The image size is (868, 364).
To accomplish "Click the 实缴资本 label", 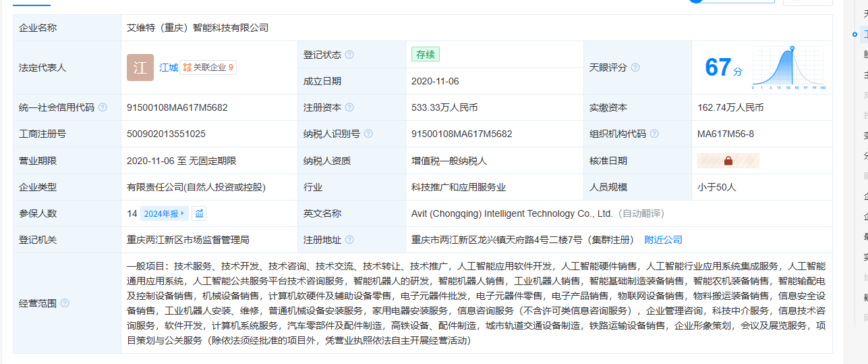I will point(608,107).
